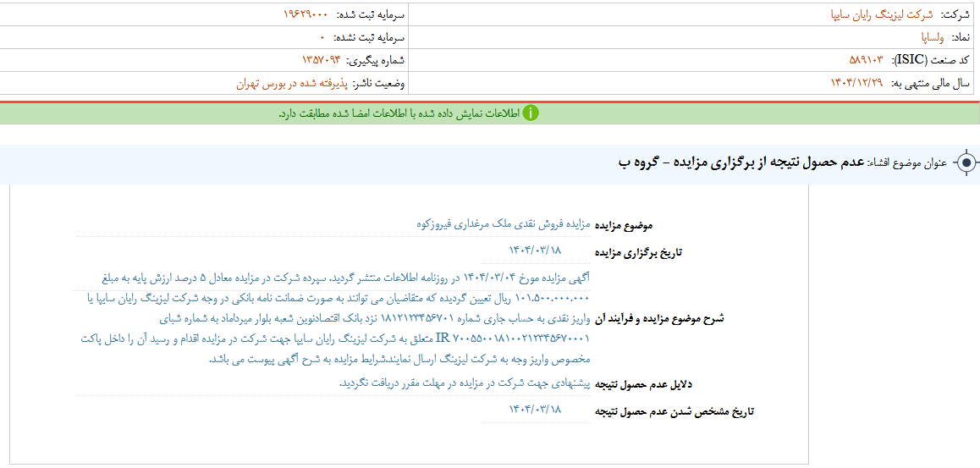
Task: Click the date field for تاریخ مشخص شدن عدم حصول نتیجه
Action: 534,410
